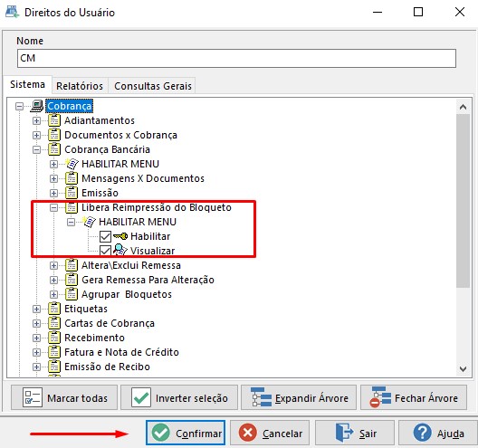Click the Emissão notepad icon
This screenshot has height=448, width=478.
[72, 193]
